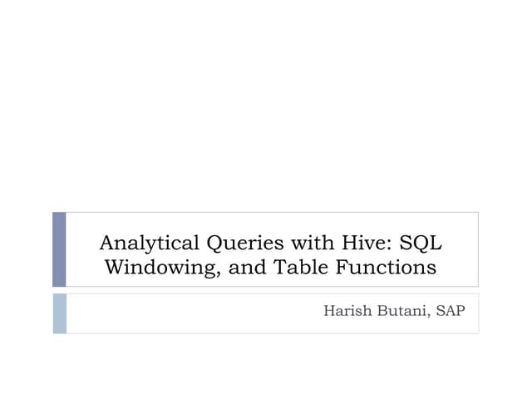Click the dark blue accent block beside the title
Viewport: 532px width, 399px height.
pos(59,249)
